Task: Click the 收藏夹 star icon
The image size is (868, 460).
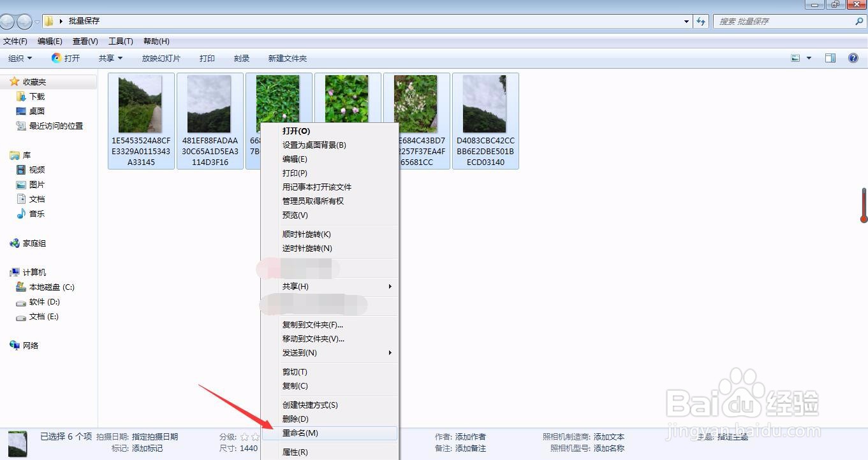Action: click(x=14, y=82)
